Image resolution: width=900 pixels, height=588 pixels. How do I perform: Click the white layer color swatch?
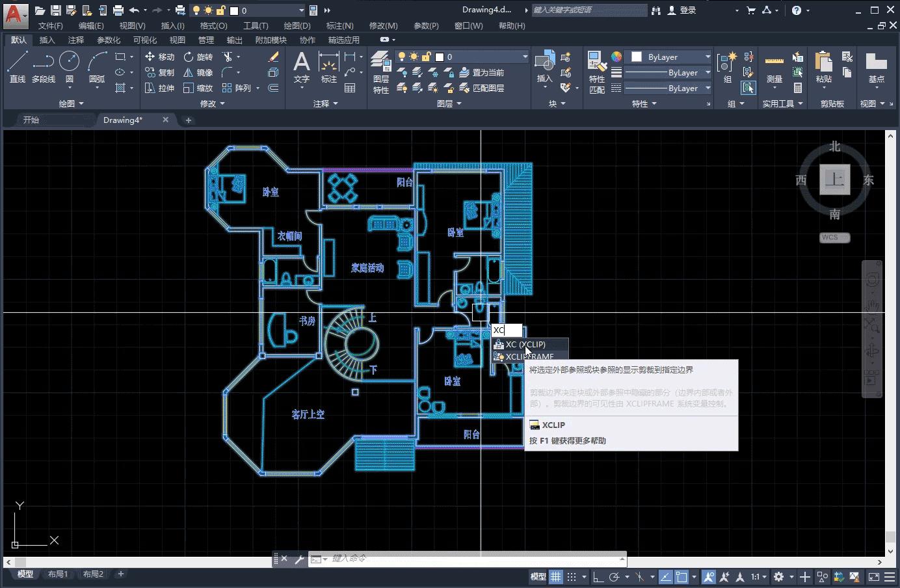439,57
